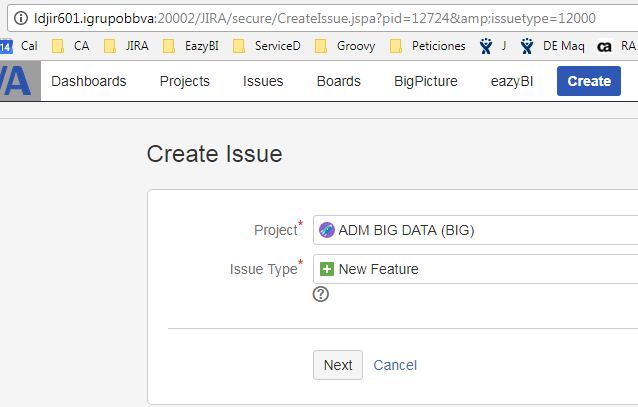Expand the Project dropdown field
This screenshot has height=407, width=638.
click(x=475, y=230)
